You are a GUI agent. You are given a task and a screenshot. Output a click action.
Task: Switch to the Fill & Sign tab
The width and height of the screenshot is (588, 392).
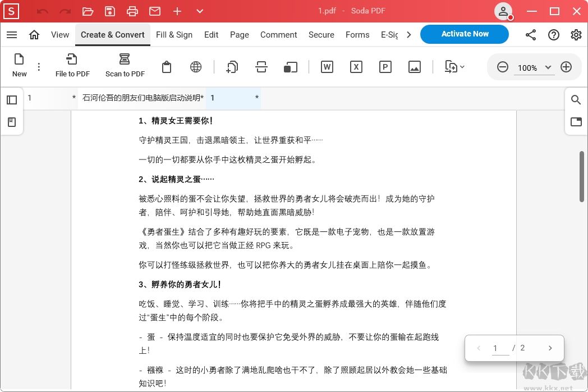pyautogui.click(x=174, y=34)
